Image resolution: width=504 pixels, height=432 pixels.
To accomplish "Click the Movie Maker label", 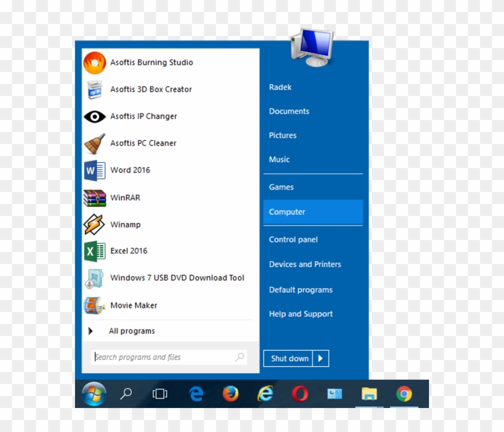I will coord(134,305).
